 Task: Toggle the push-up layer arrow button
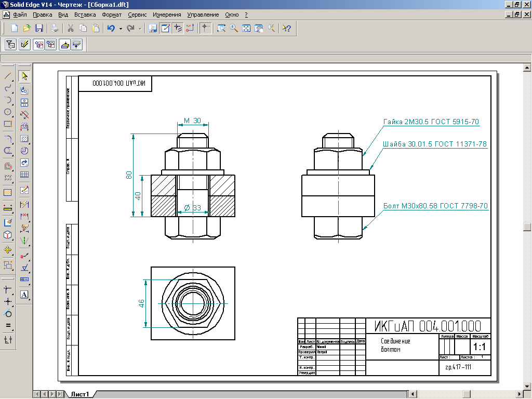pos(77,45)
